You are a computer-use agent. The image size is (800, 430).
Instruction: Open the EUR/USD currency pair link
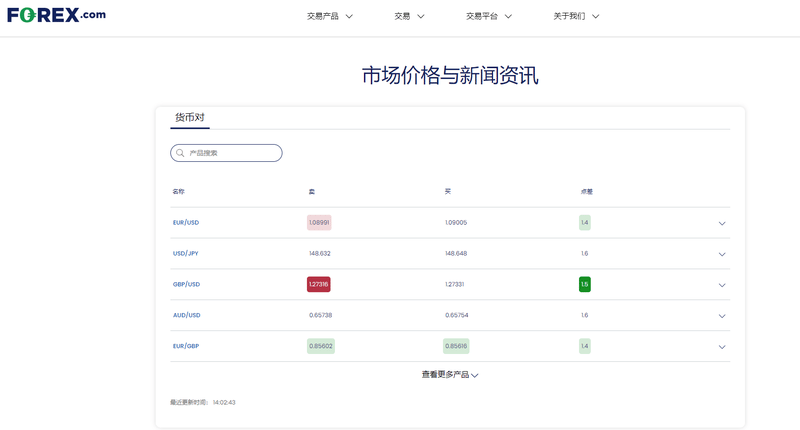point(186,223)
